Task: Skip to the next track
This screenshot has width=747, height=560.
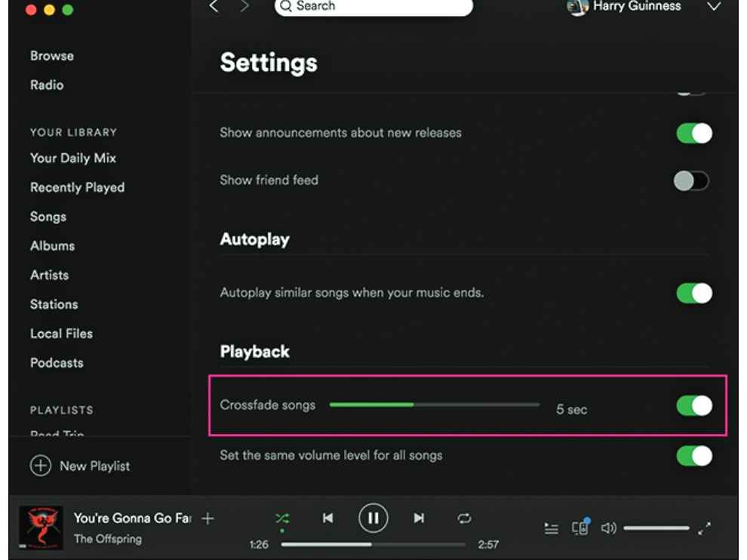Action: click(x=419, y=518)
